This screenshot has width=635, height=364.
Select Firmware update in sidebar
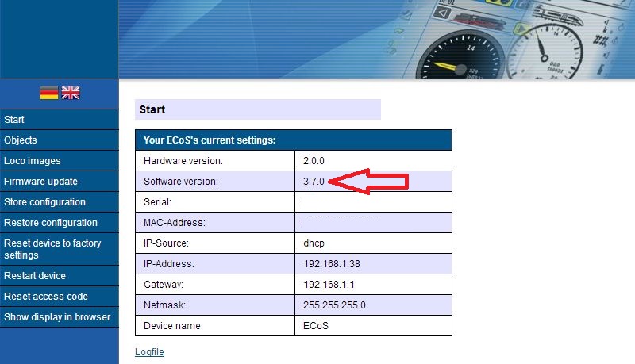pos(40,182)
